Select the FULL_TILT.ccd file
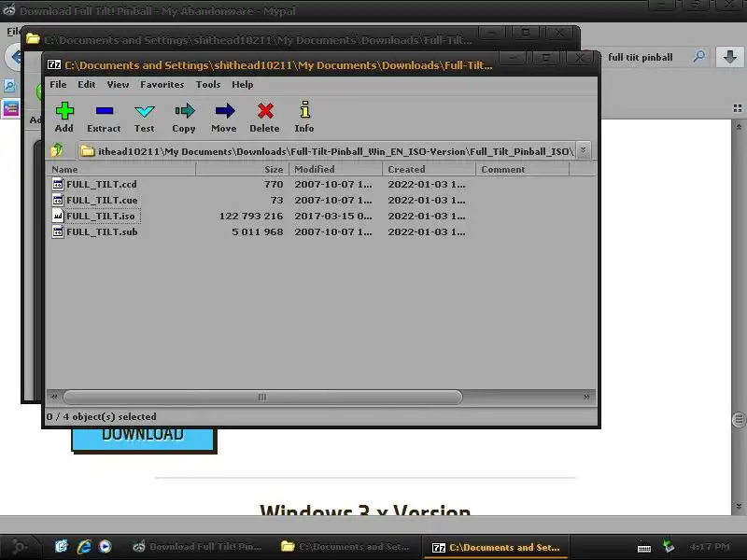 (x=102, y=184)
